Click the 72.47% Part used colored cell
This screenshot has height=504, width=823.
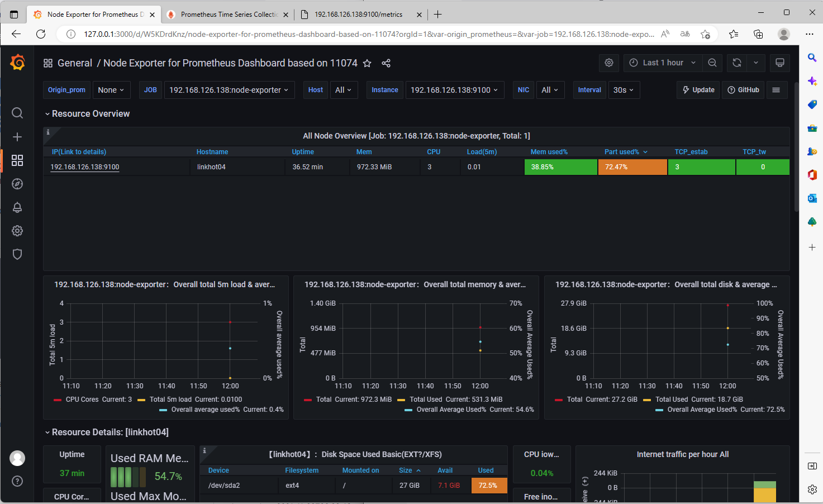pos(632,167)
